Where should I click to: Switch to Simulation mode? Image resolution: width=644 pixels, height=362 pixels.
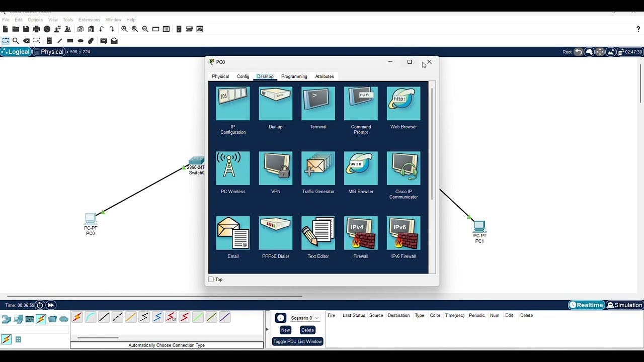point(624,305)
